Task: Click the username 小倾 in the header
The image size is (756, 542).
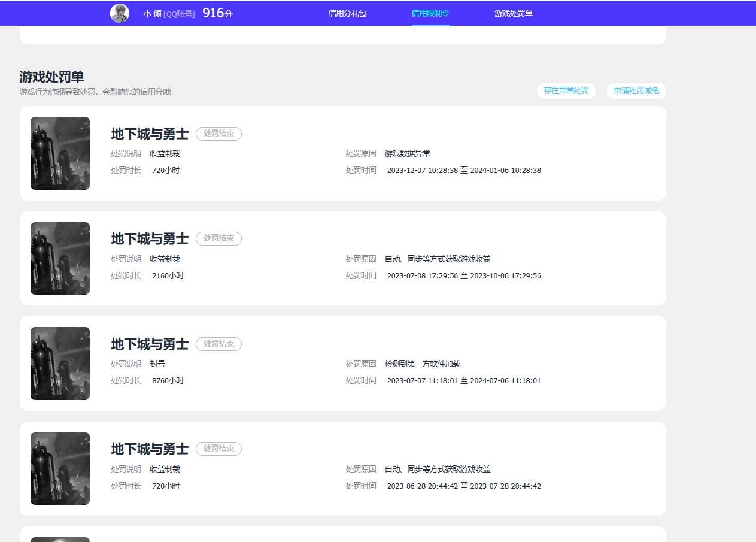Action: (x=153, y=14)
